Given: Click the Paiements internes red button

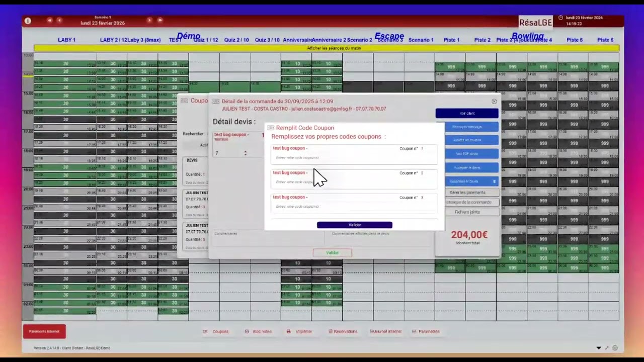Looking at the screenshot, I should [44, 331].
